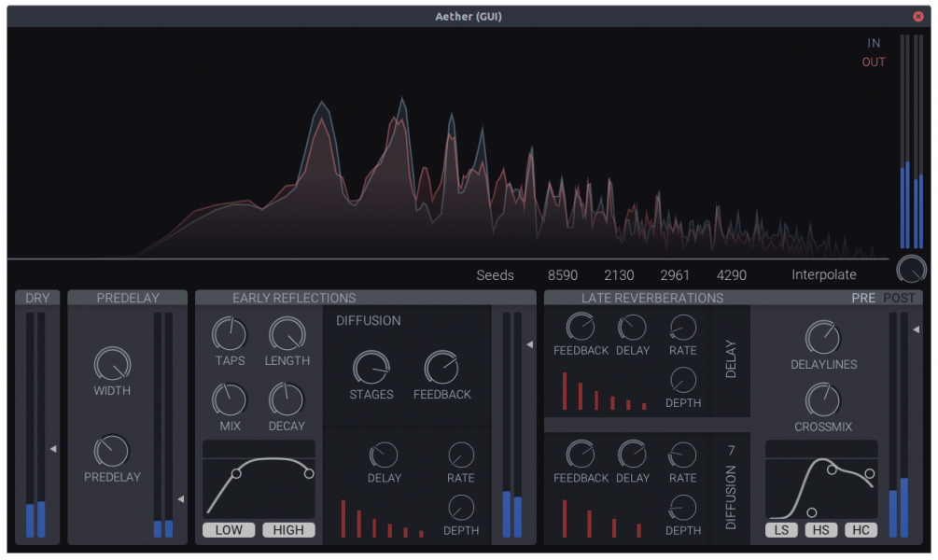Click the DELAYLINES knob

[823, 337]
